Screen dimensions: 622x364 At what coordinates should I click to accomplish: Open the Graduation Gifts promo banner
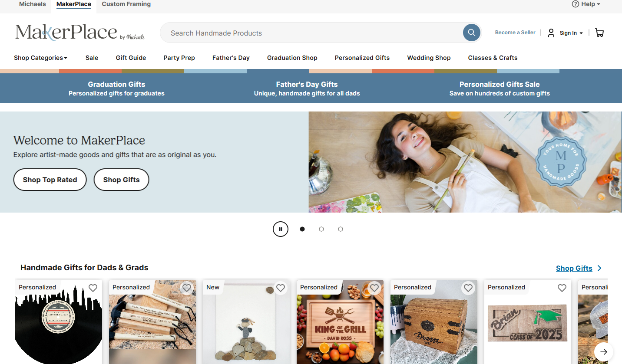pyautogui.click(x=116, y=89)
